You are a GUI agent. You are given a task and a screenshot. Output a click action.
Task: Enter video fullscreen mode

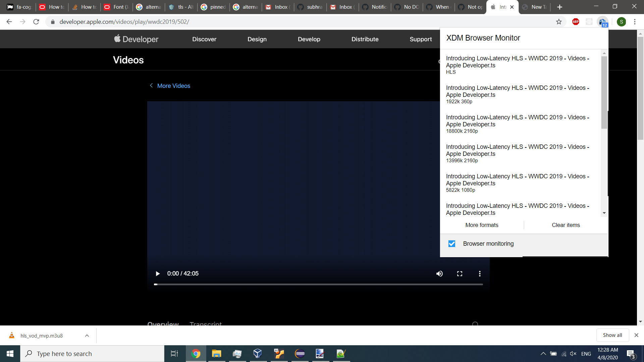pos(460,274)
